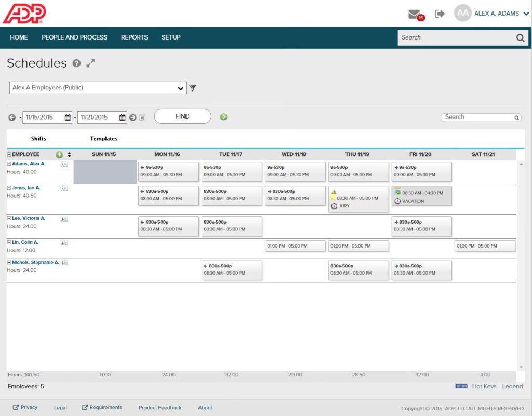Open the People and Process menu
Image resolution: width=532 pixels, height=416 pixels.
pos(74,37)
